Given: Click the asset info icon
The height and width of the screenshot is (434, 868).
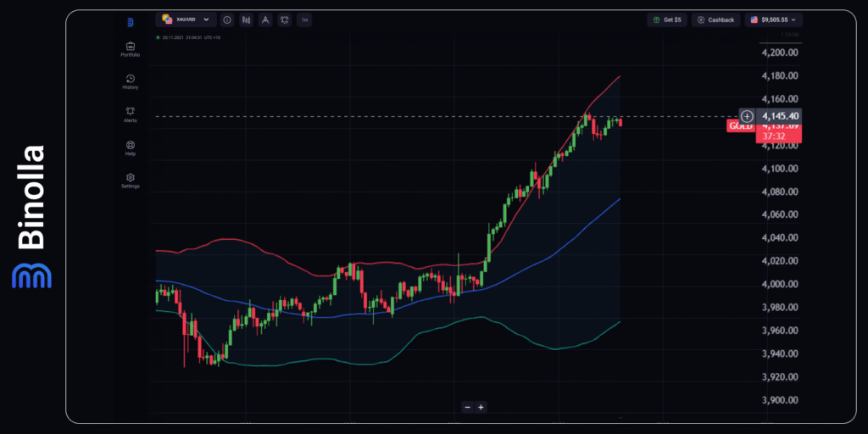Looking at the screenshot, I should tap(227, 20).
